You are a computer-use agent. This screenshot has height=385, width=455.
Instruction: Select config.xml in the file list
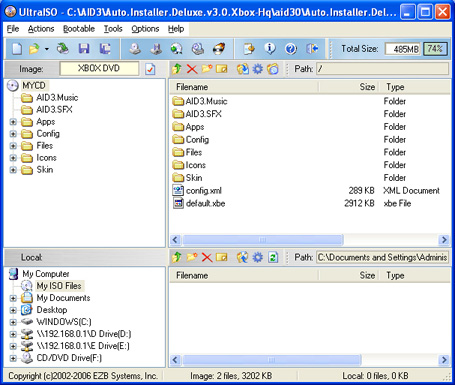click(x=203, y=191)
